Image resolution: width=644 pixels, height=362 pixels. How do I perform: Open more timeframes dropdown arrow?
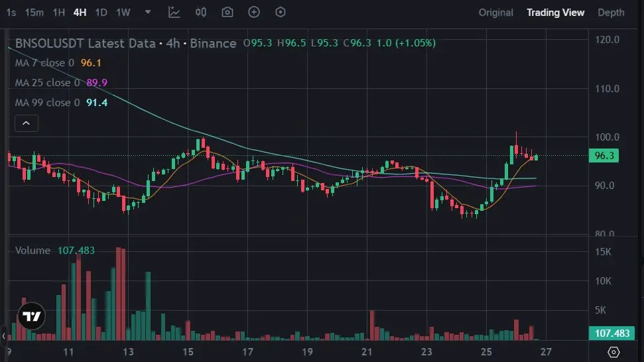click(x=148, y=12)
